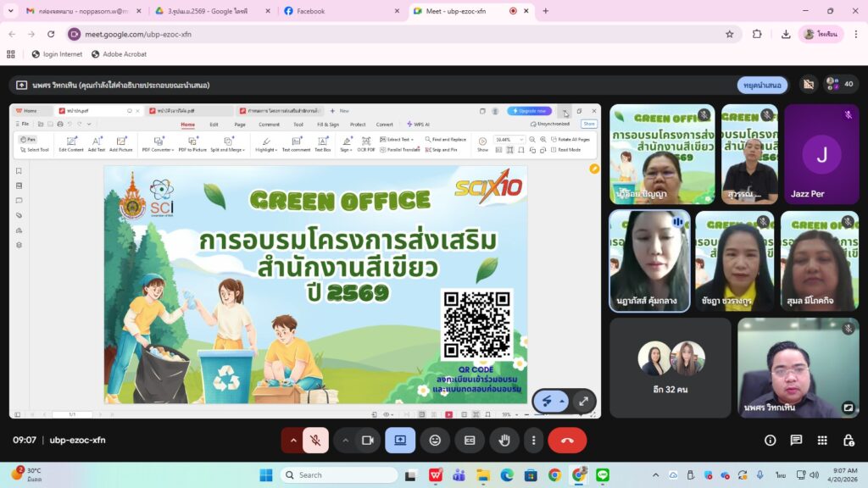Leave the call with red hang-up button
The image size is (868, 488).
point(567,441)
